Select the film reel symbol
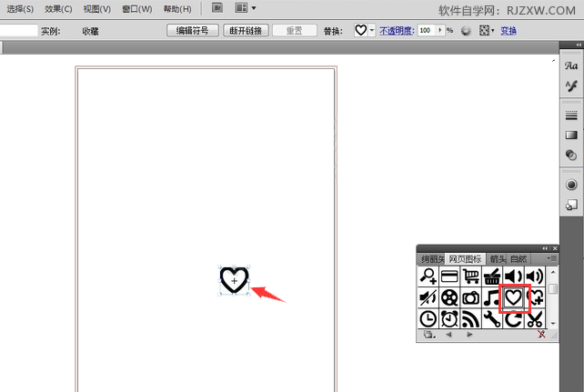The width and height of the screenshot is (584, 392). 449,297
